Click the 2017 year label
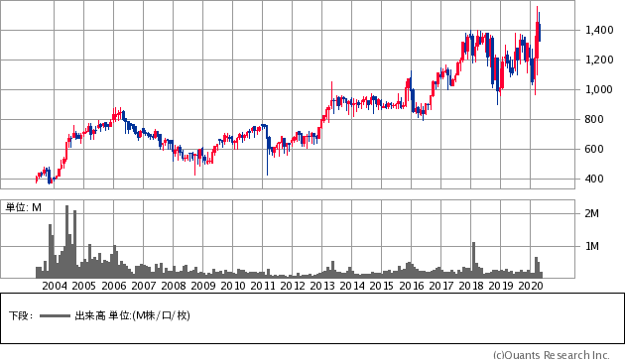625x364 pixels. [x=440, y=286]
